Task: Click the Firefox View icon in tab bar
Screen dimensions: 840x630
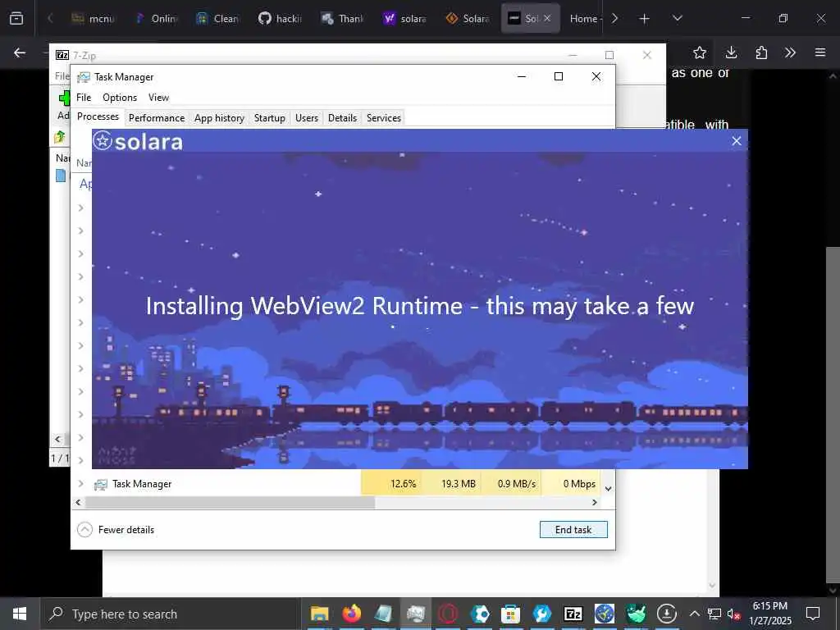Action: coord(16,18)
